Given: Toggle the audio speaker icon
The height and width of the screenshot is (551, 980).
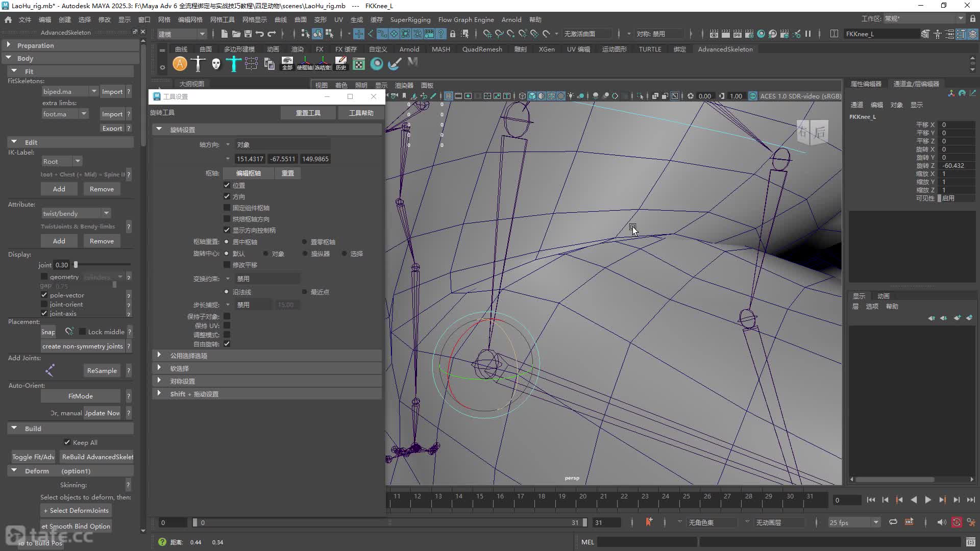Looking at the screenshot, I should pyautogui.click(x=942, y=522).
